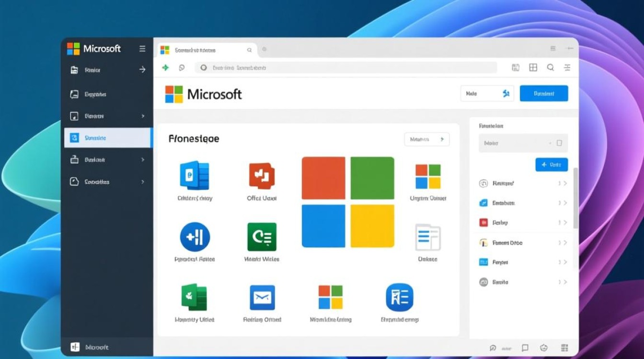This screenshot has height=359, width=644.
Task: Open the green square app icon with a white C
Action: point(262,236)
